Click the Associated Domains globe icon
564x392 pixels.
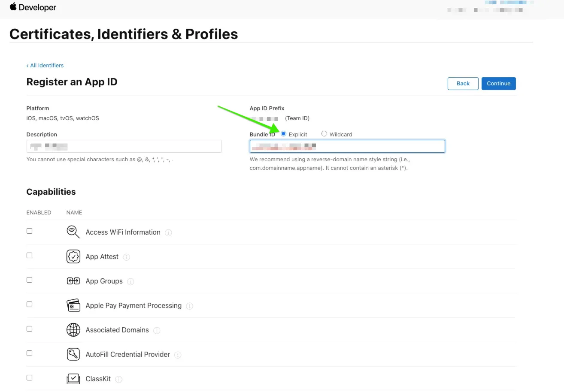(73, 330)
